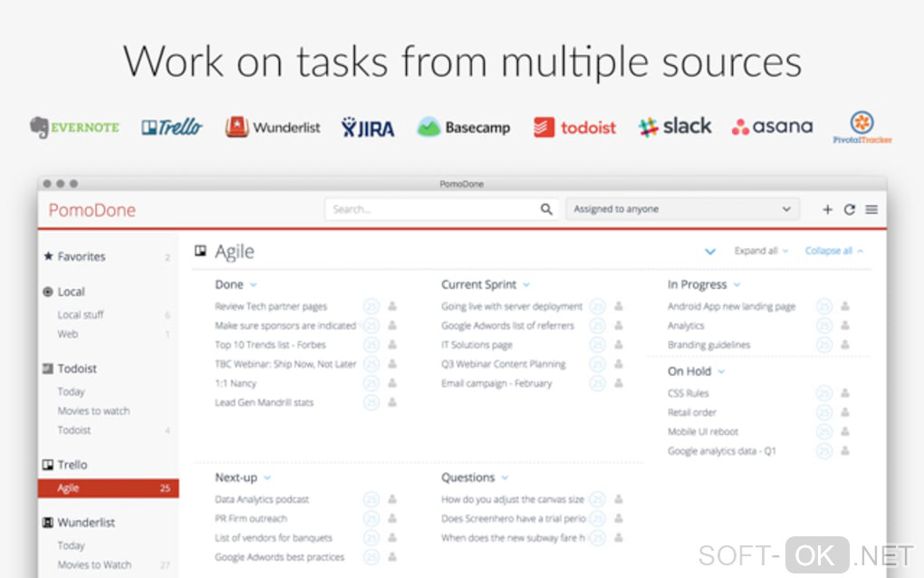Open Today under Todoist
This screenshot has width=924, height=578.
click(x=71, y=391)
